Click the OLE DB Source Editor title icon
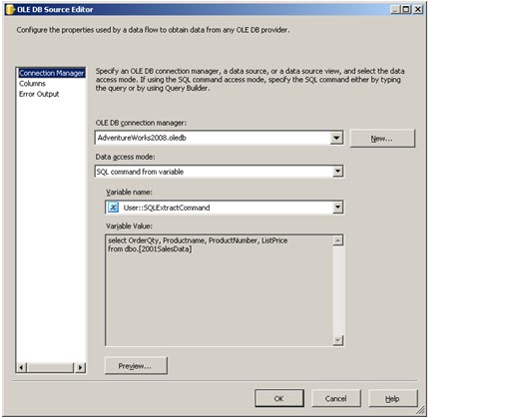 (11, 10)
